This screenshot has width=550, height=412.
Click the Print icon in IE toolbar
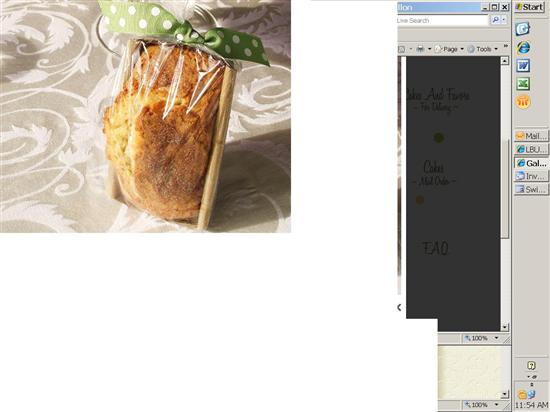(x=420, y=49)
